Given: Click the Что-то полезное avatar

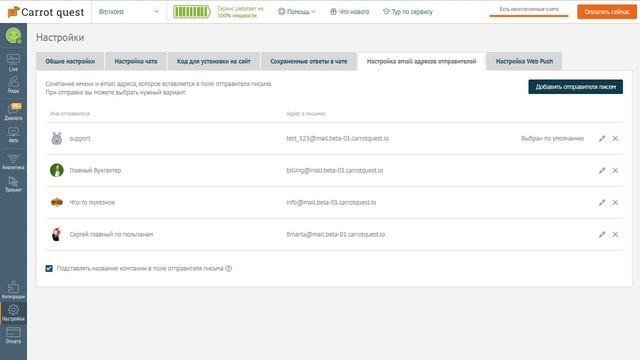Looking at the screenshot, I should (57, 202).
